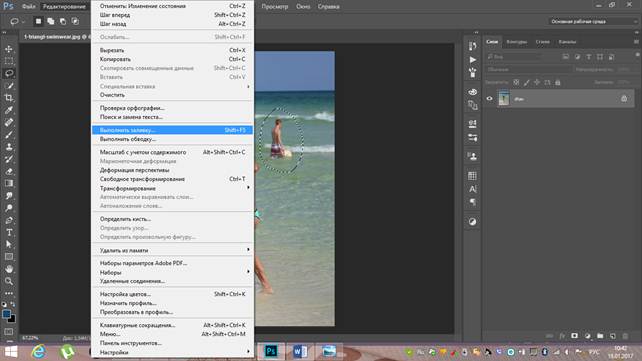The height and width of the screenshot is (361, 642).
Task: Select the Rectangle shape tool
Action: tap(9, 257)
